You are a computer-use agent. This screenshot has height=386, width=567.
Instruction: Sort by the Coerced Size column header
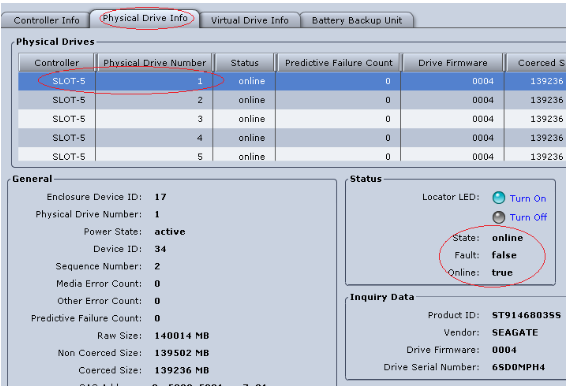click(536, 63)
